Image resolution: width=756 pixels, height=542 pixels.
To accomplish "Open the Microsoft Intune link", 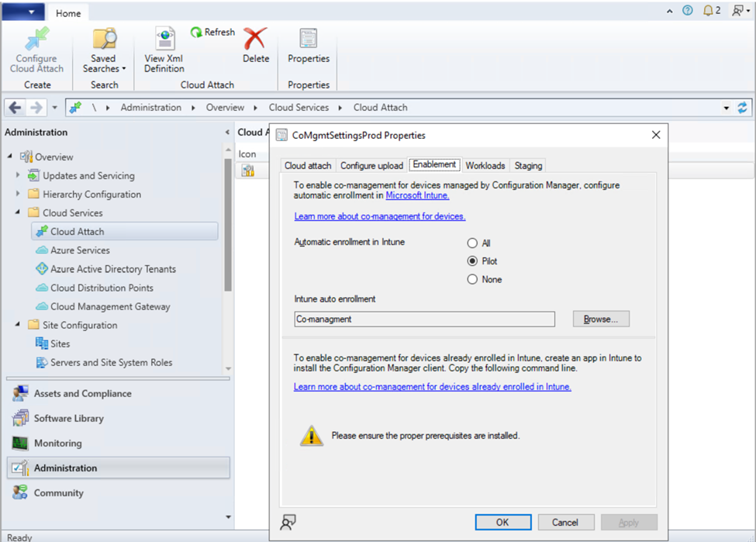I will point(417,195).
